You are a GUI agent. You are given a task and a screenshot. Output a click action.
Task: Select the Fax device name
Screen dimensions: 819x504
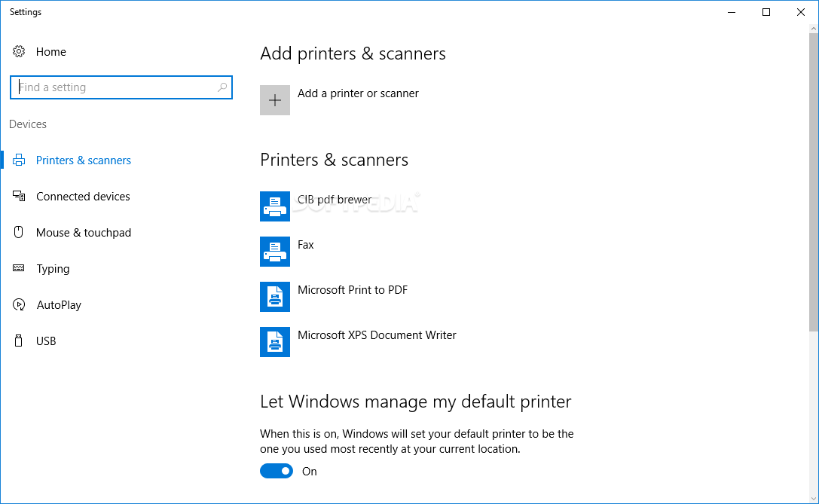tap(306, 245)
